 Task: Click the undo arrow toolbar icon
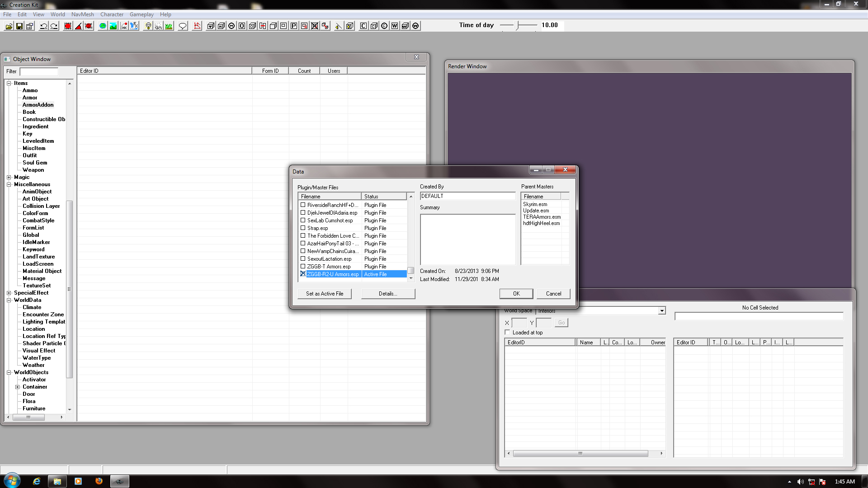43,26
